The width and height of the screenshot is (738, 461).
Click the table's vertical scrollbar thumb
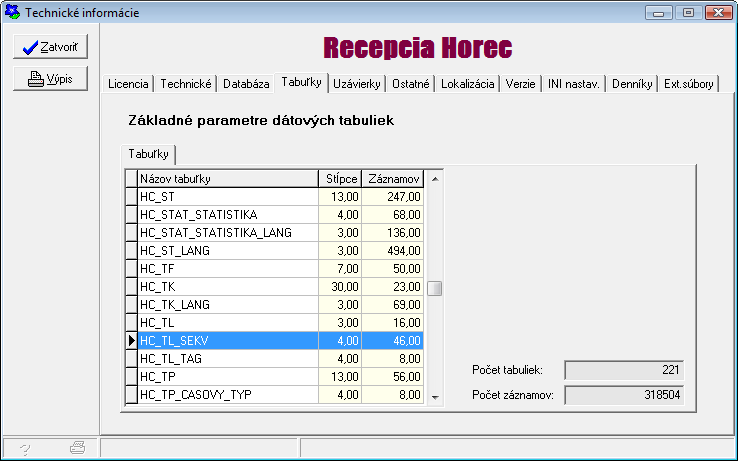(435, 289)
